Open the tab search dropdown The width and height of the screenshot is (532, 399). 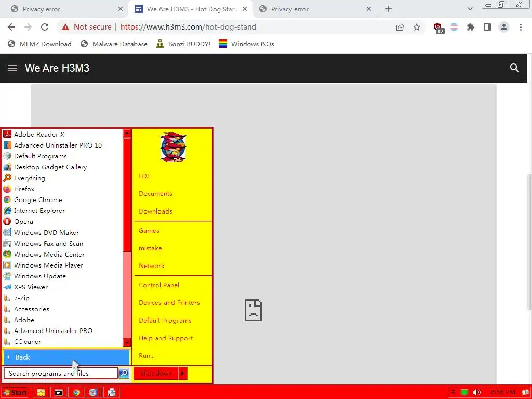tap(470, 9)
